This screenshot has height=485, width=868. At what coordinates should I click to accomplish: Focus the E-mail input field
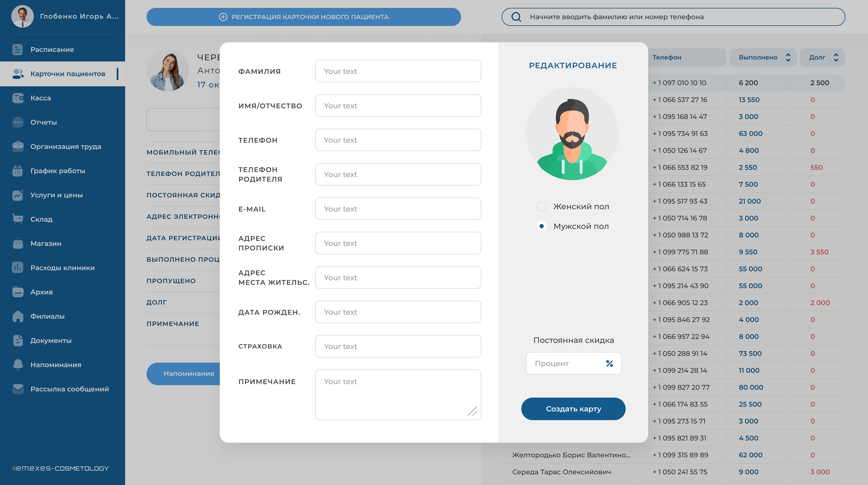398,209
